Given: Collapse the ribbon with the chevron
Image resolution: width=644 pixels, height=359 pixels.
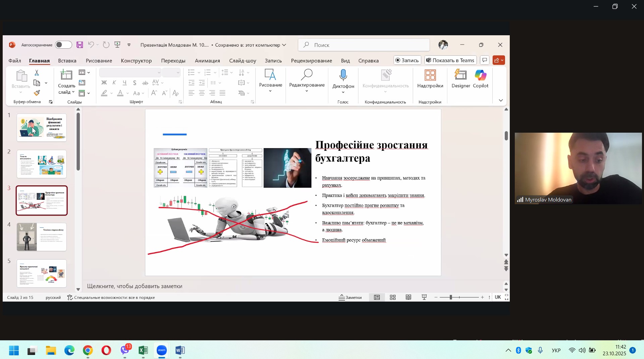Looking at the screenshot, I should click(x=501, y=100).
